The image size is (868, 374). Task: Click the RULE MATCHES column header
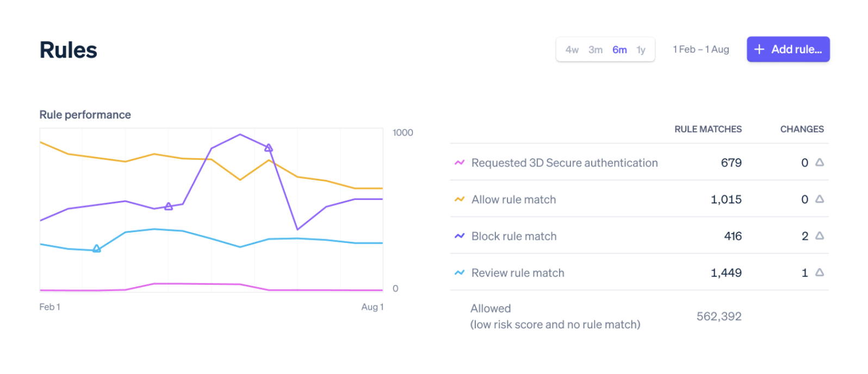point(708,129)
